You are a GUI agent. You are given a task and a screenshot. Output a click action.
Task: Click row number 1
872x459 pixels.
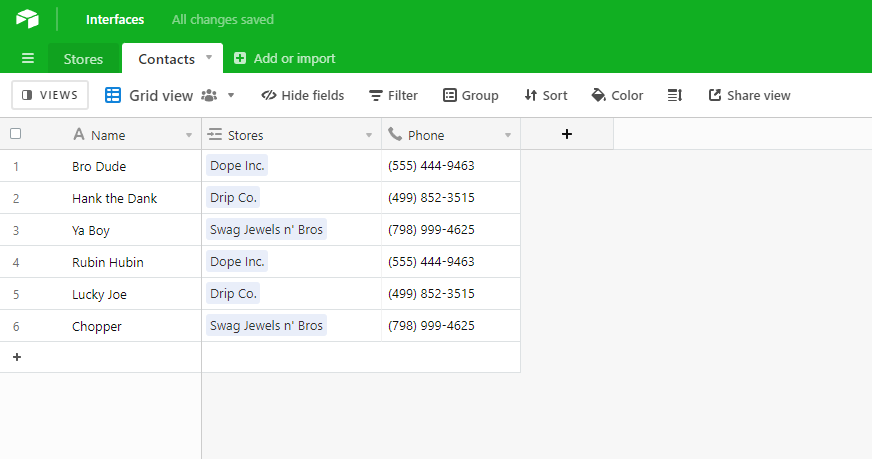coord(16,166)
